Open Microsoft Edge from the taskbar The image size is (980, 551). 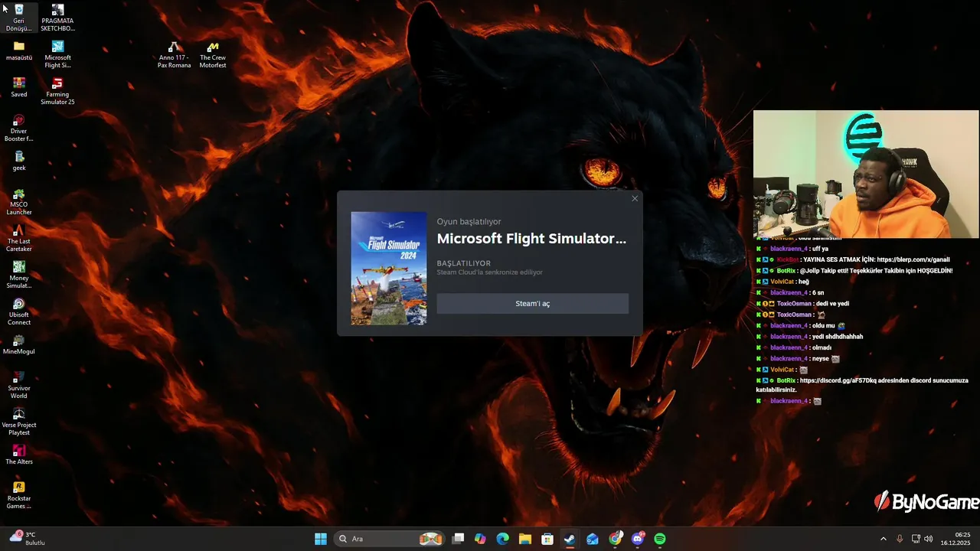pos(502,539)
